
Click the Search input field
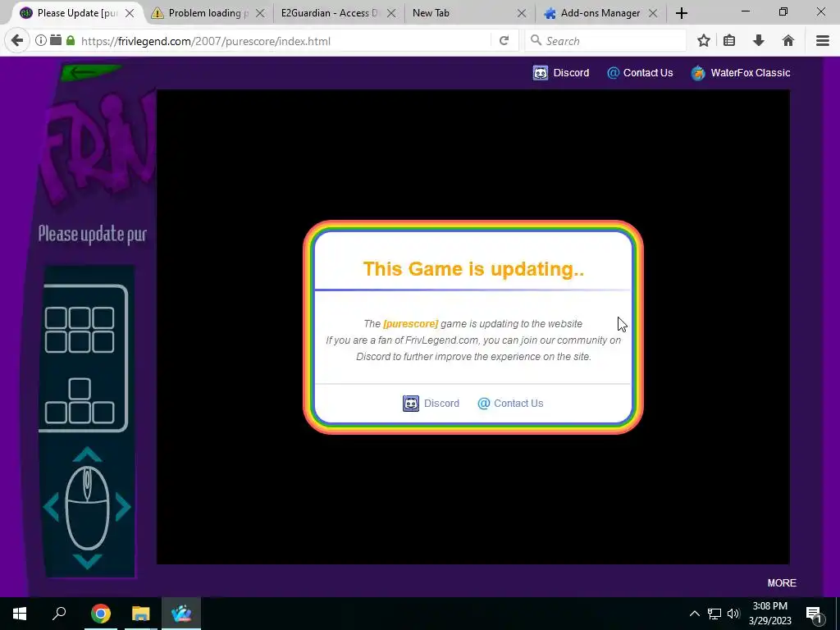click(x=605, y=41)
